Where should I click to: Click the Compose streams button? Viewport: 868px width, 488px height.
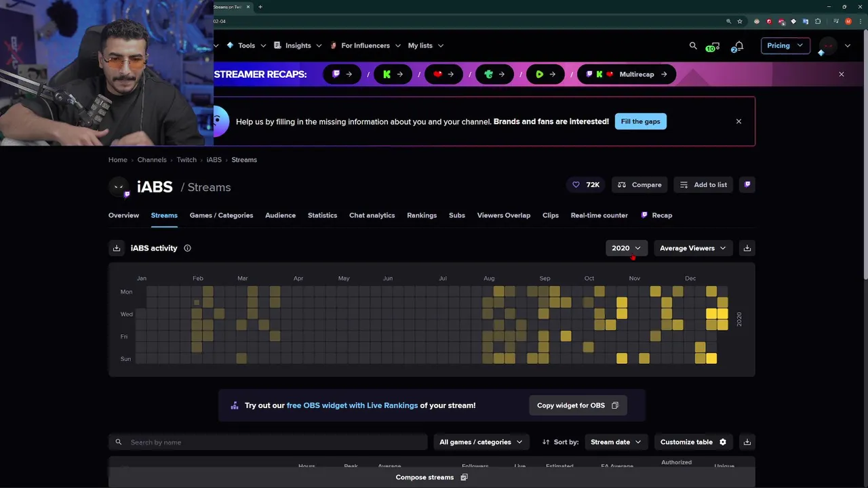click(x=432, y=477)
